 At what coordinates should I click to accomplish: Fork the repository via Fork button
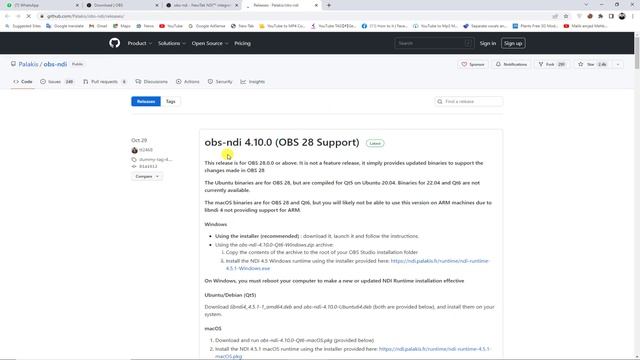point(551,64)
